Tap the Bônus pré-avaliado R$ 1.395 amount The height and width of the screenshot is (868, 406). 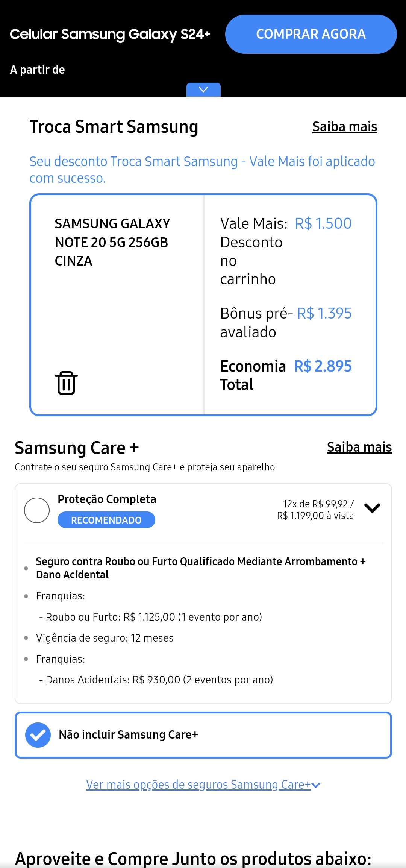[324, 313]
